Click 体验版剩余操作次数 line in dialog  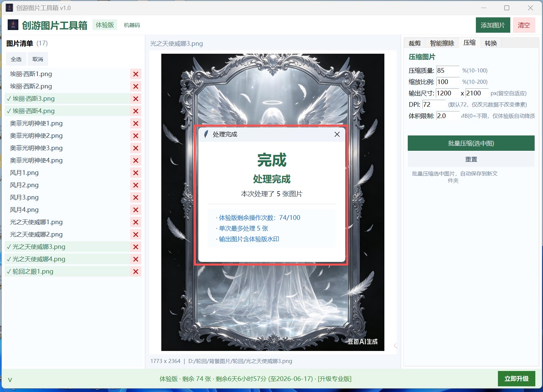[258, 218]
